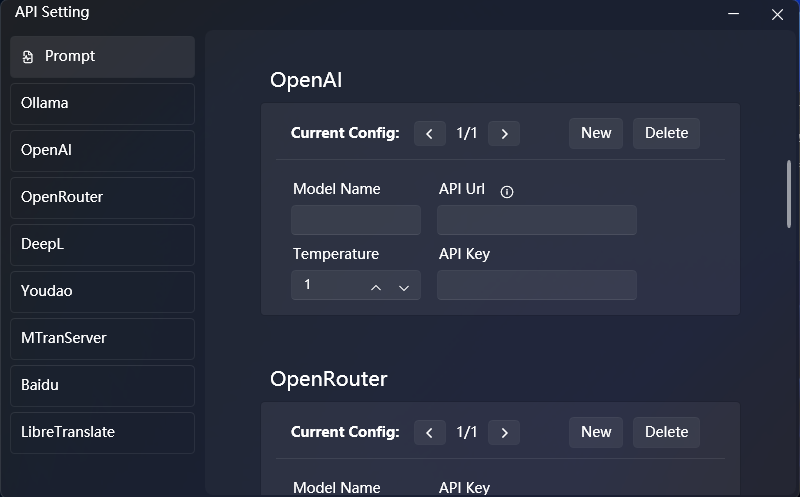Open the Prompt settings page

click(x=102, y=57)
